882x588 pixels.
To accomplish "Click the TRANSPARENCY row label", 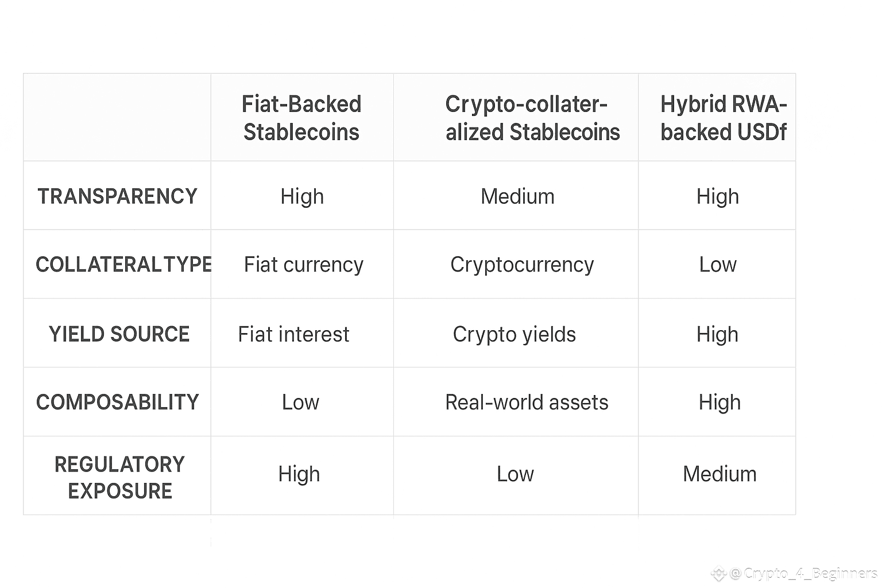I will [117, 196].
